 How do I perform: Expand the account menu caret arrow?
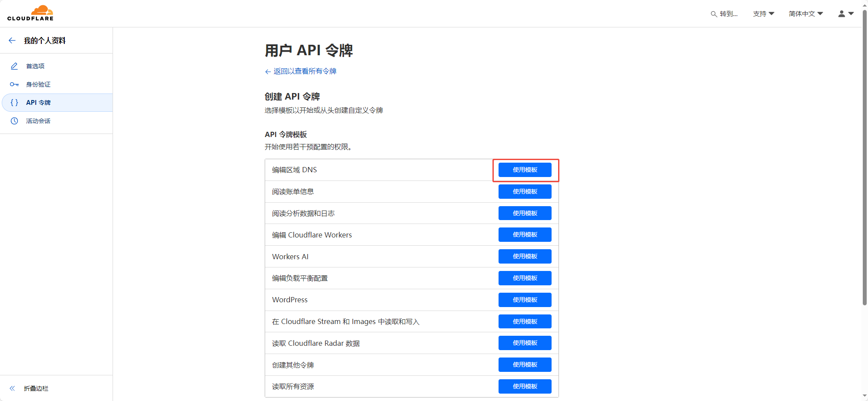(x=851, y=14)
